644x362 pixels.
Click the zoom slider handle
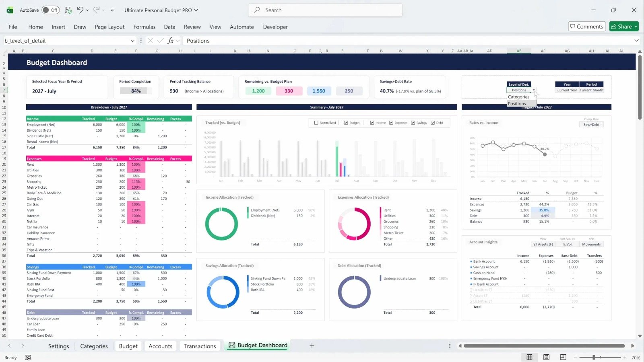coord(594,357)
